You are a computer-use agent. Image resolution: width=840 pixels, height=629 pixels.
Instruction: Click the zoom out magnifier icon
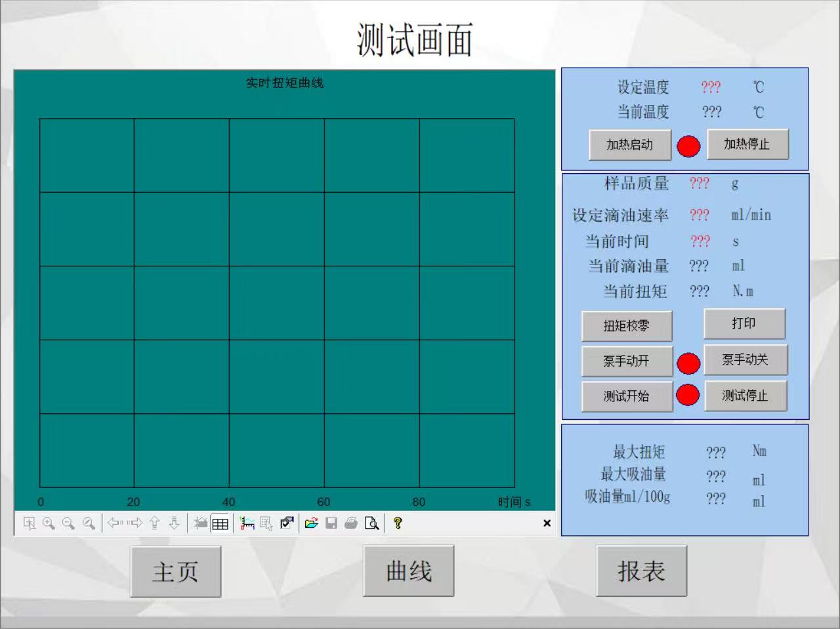coord(68,523)
